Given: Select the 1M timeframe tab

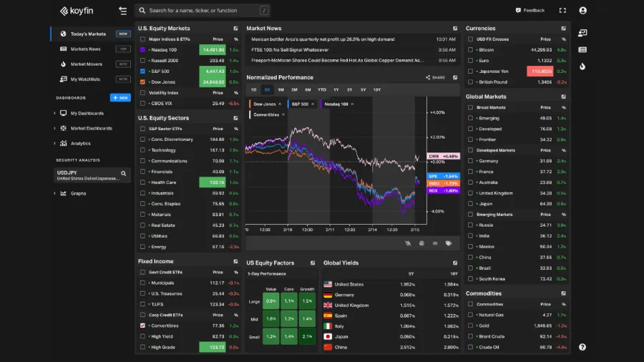Looking at the screenshot, I should 280,90.
